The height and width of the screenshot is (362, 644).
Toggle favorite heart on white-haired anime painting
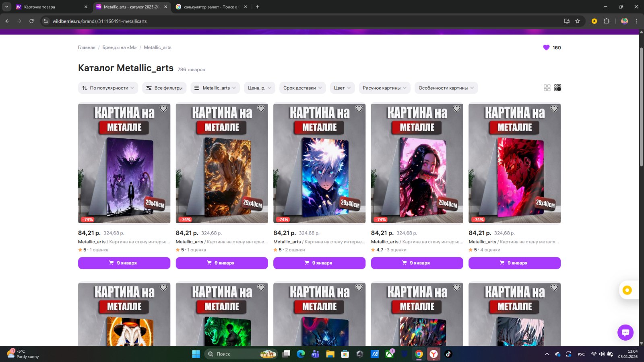[359, 109]
